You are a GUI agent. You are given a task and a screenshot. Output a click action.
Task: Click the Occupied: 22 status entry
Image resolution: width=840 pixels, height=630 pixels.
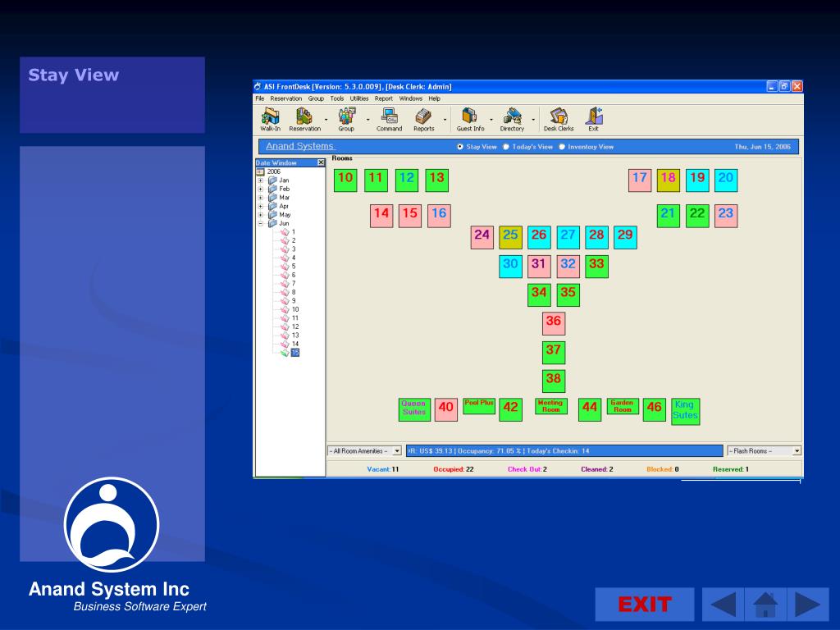pos(454,469)
